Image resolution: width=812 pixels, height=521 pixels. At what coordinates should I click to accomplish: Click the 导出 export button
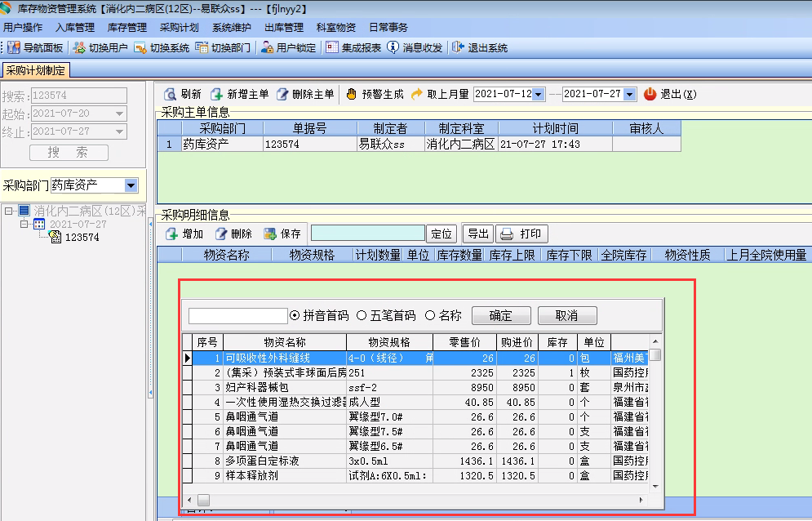[x=478, y=234]
